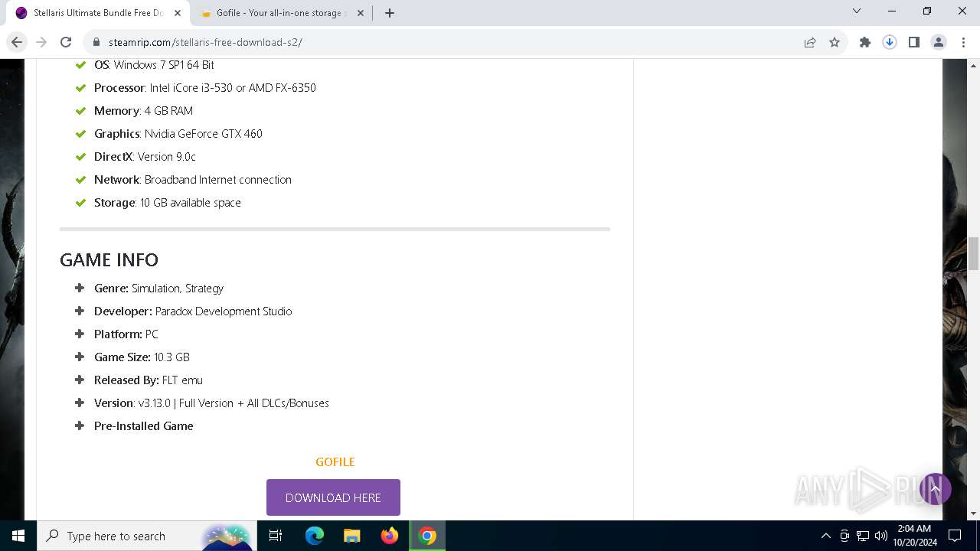Click the 'Game Size: 10.3 GB' line

(142, 357)
